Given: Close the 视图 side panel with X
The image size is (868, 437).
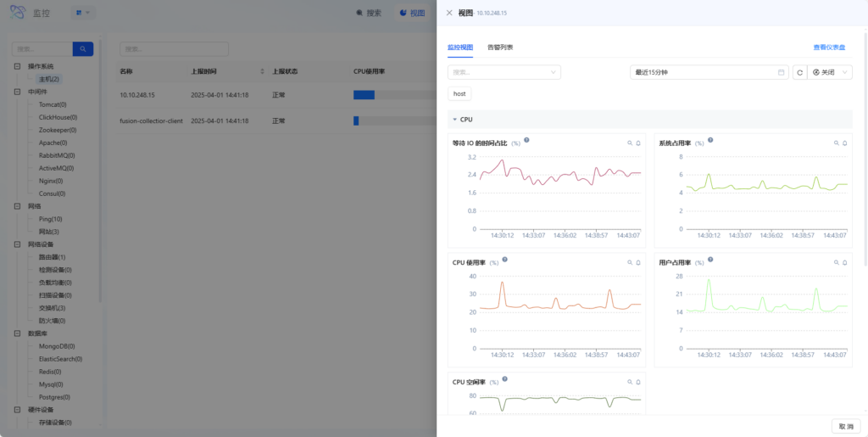Looking at the screenshot, I should (449, 13).
